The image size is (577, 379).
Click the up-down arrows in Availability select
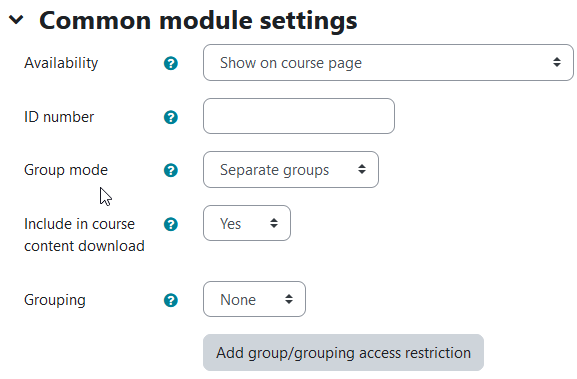coord(557,62)
